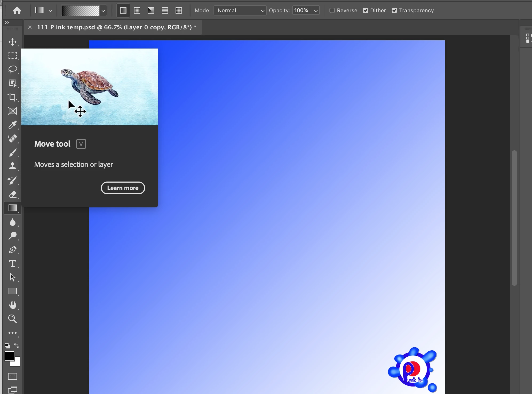Select the Lasso tool
This screenshot has height=394, width=532.
13,69
